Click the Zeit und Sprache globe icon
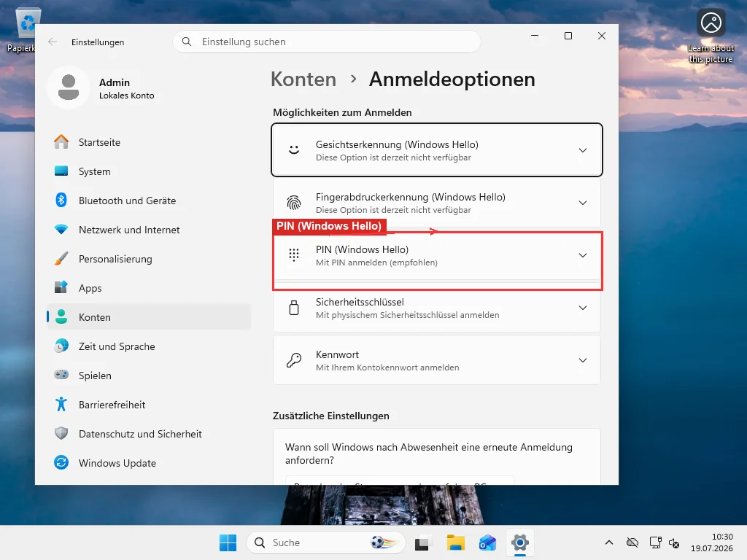The height and width of the screenshot is (560, 747). tap(61, 346)
